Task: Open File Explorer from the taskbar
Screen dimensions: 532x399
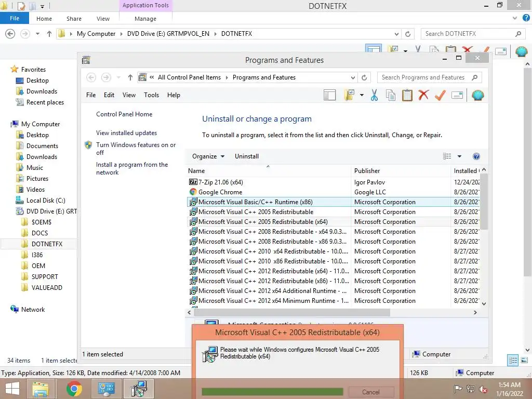Action: (x=41, y=389)
